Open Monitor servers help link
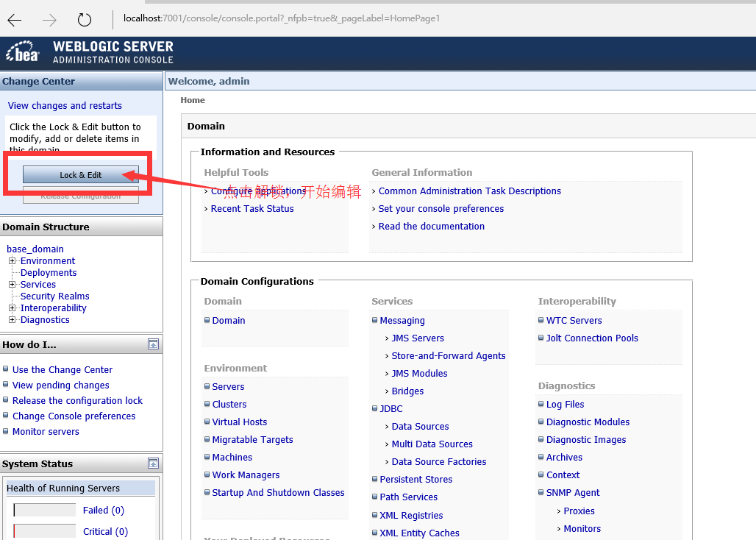This screenshot has height=540, width=756. coord(46,432)
